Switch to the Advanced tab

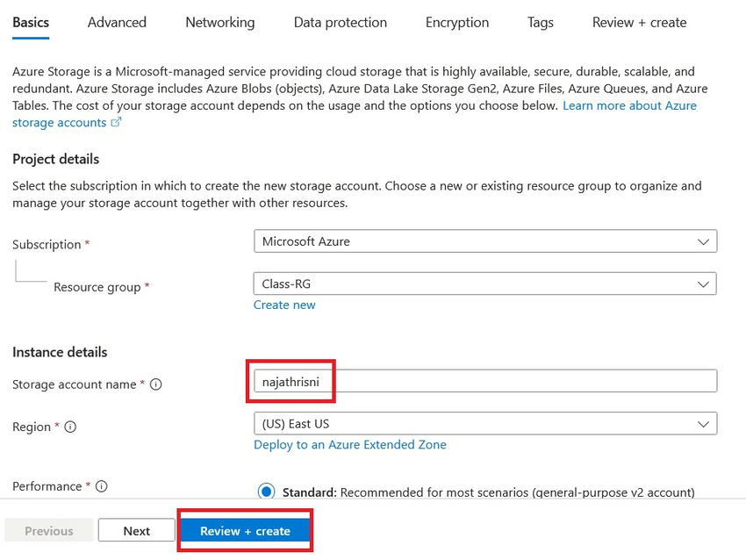coord(117,22)
